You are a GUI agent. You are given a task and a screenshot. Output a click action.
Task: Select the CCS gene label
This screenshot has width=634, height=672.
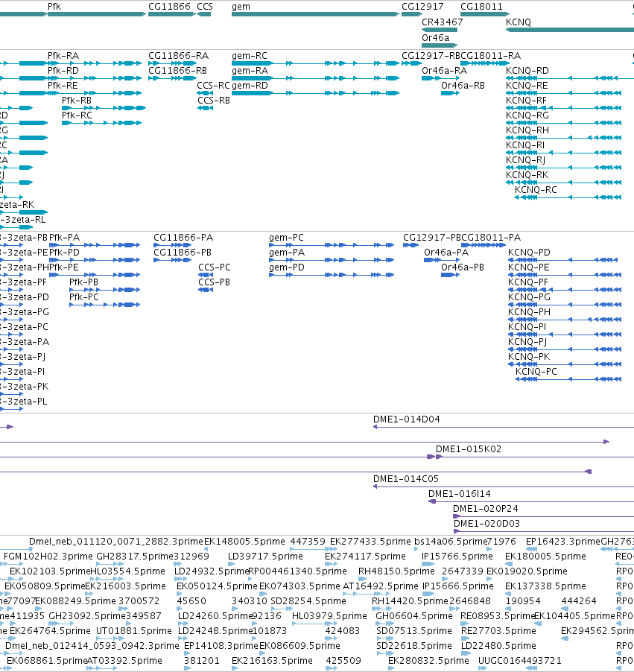point(205,7)
